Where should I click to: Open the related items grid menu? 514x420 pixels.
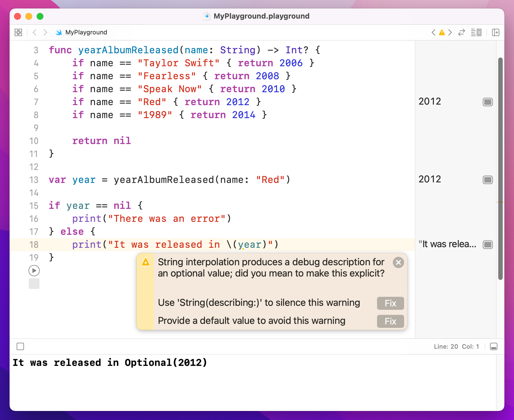(x=18, y=32)
